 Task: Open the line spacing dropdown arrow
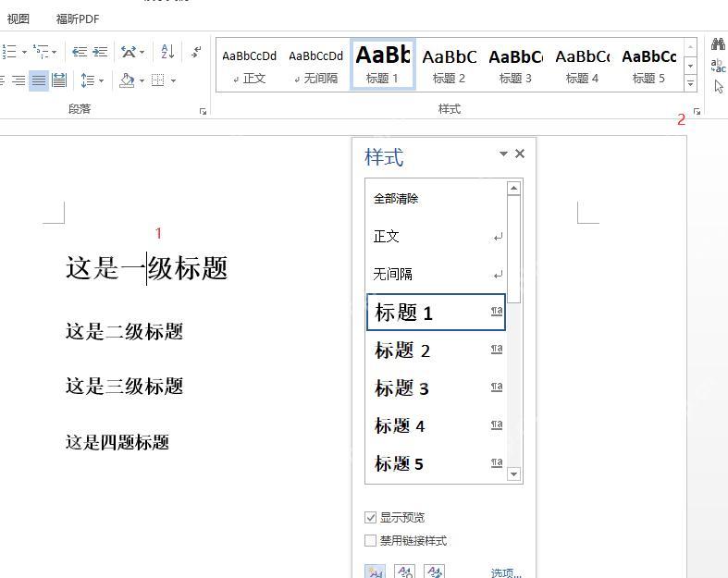point(101,80)
